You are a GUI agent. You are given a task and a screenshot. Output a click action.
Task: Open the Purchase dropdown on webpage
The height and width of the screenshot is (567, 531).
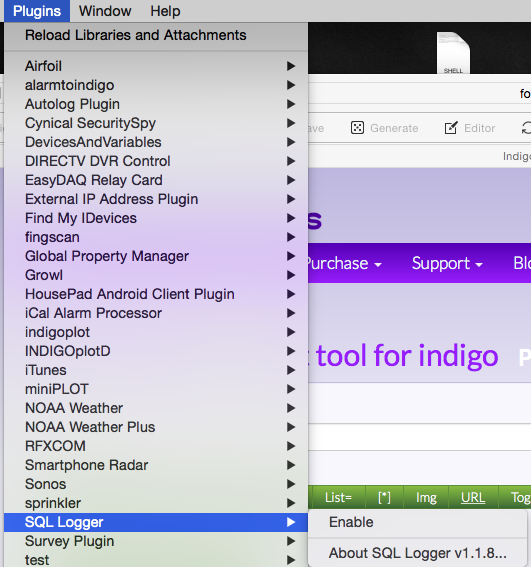(344, 263)
